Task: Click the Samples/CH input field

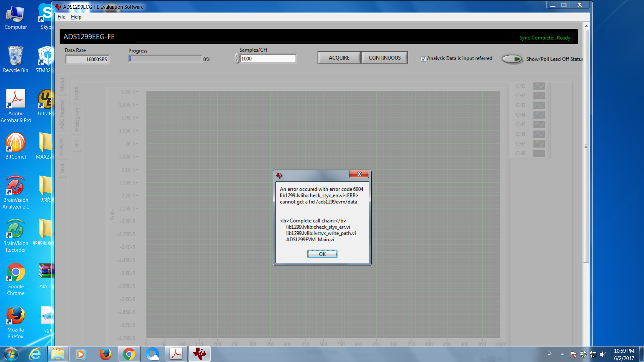Action: [x=268, y=59]
